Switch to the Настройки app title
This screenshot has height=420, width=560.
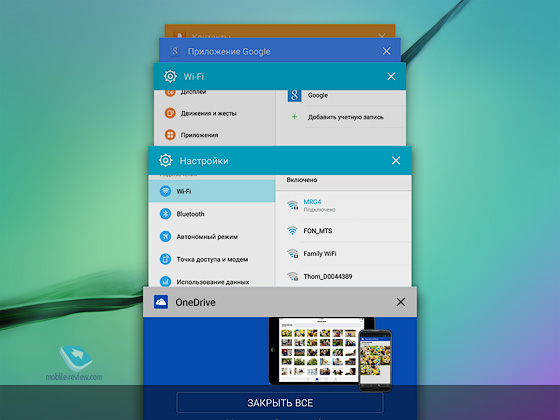204,161
